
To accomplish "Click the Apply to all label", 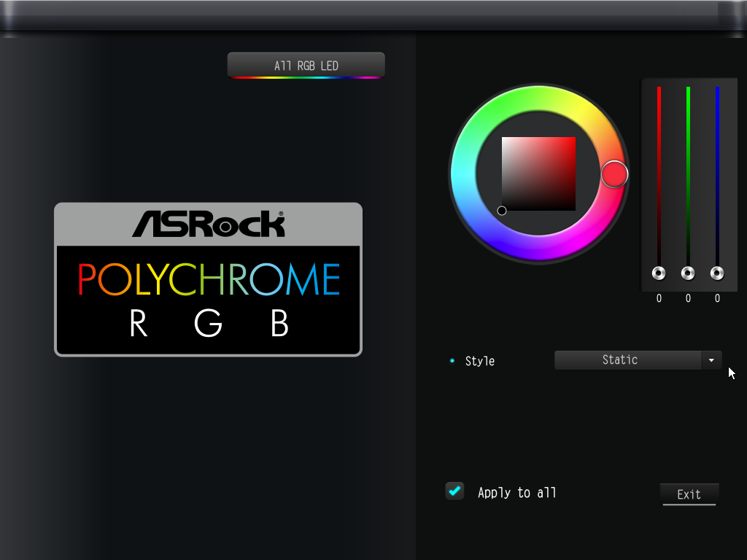I will coord(517,492).
